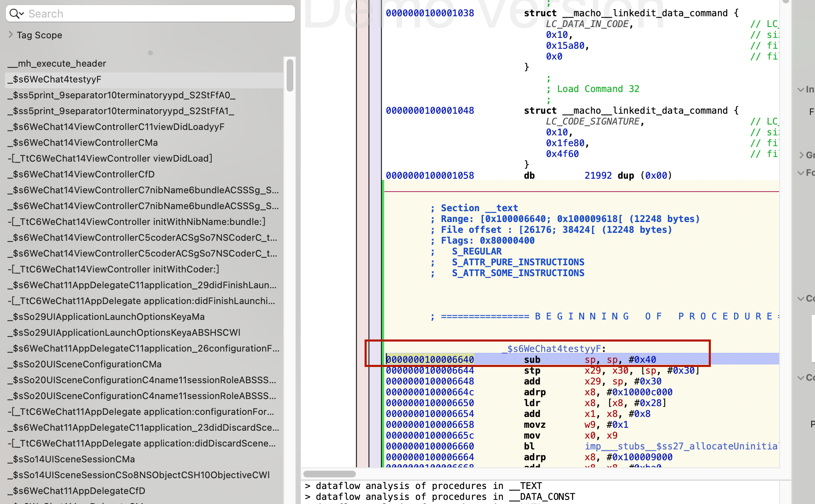Screen dimensions: 815x504
Task: Click the LC_DATA_IN_CODE field
Action: click(587, 24)
